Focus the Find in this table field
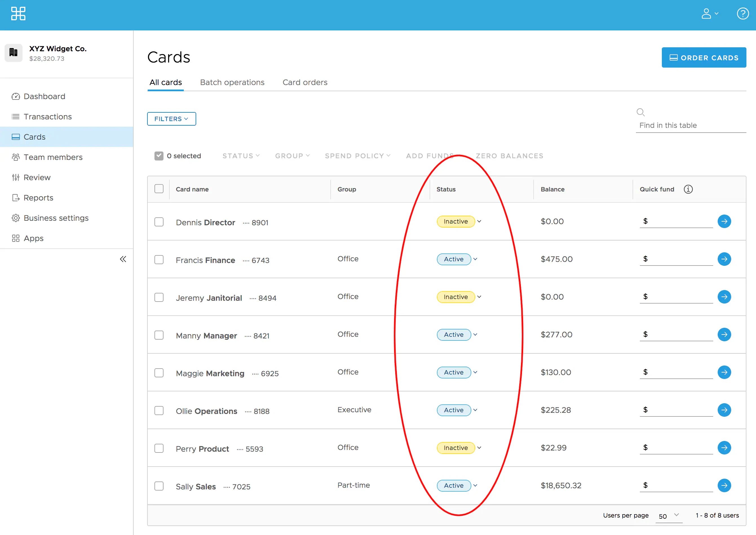 coord(690,126)
